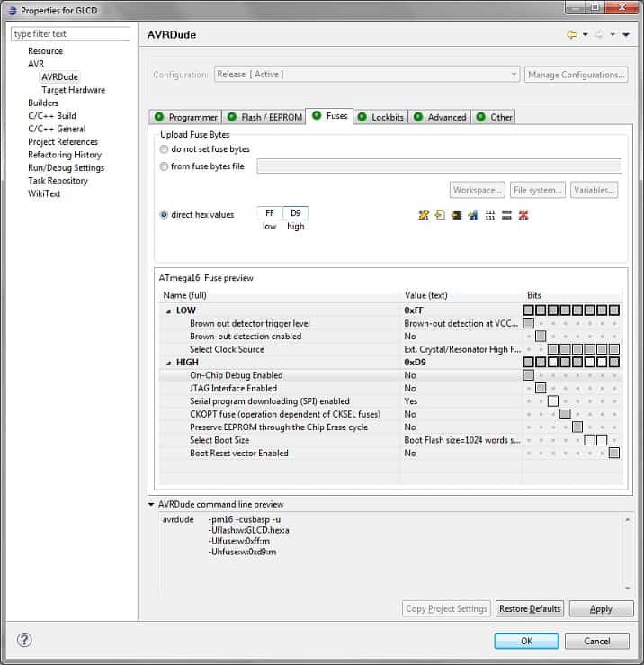Toggle bit box in CKOPT fuse row
The width and height of the screenshot is (644, 665).
(565, 414)
